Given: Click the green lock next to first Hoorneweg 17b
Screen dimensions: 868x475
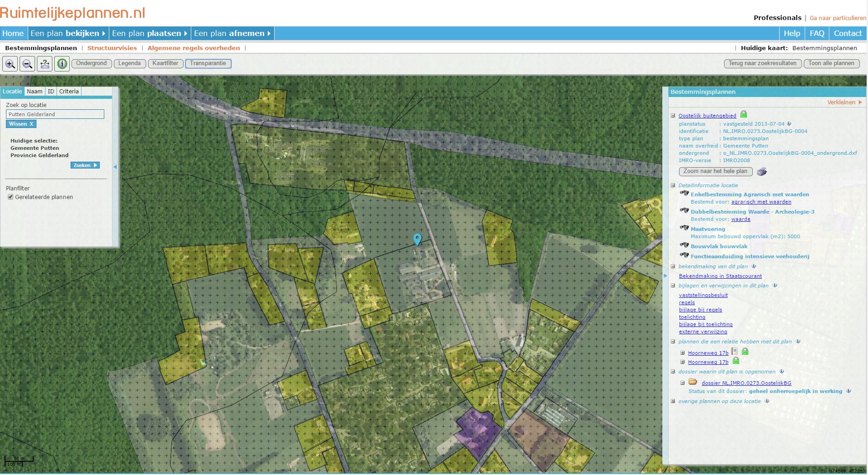Looking at the screenshot, I should pos(745,352).
